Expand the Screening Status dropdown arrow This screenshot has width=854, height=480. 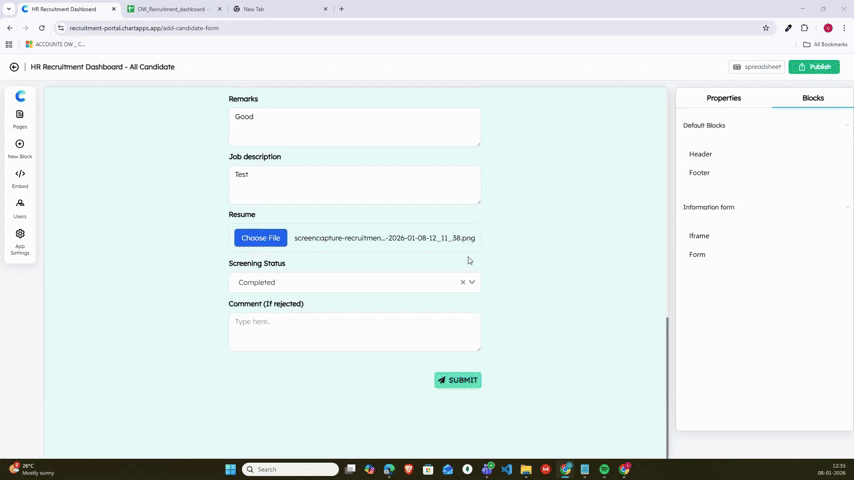[472, 282]
